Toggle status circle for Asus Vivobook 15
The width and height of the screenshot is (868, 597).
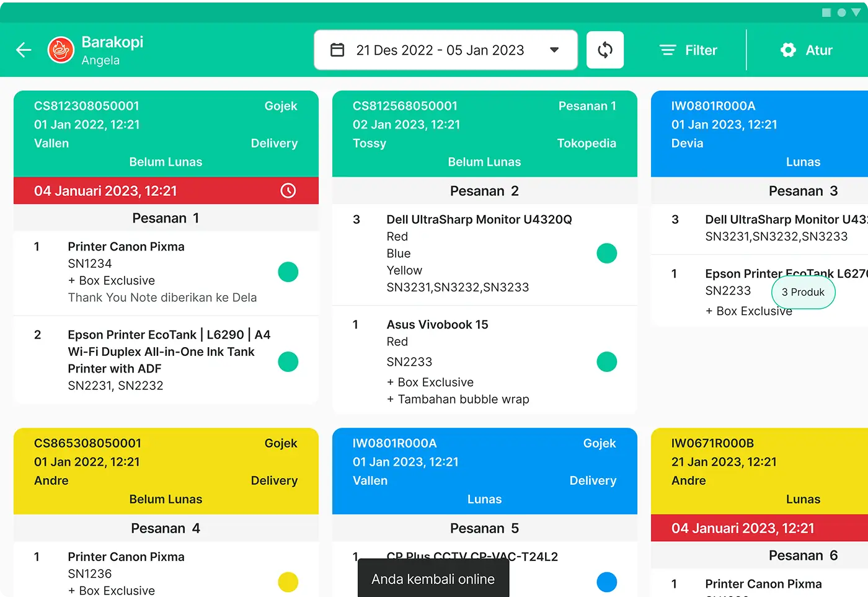click(x=606, y=362)
